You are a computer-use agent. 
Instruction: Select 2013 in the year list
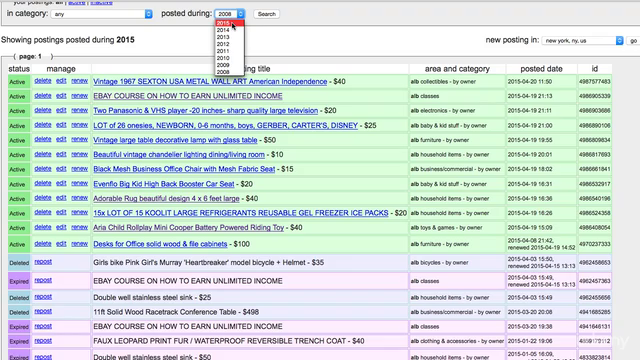(x=230, y=37)
